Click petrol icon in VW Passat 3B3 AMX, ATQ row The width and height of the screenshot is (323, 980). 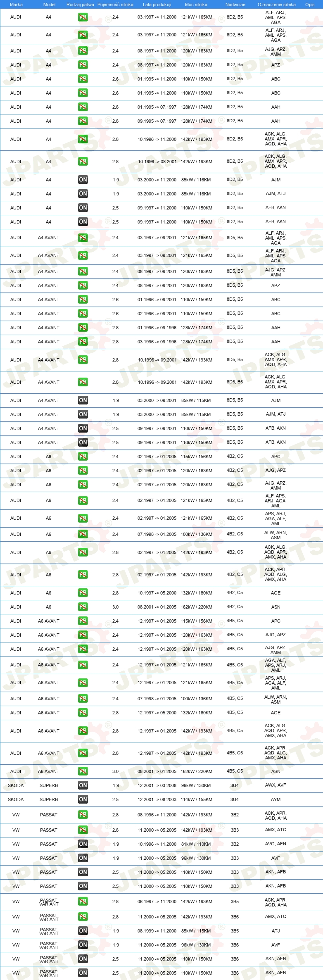click(x=83, y=830)
